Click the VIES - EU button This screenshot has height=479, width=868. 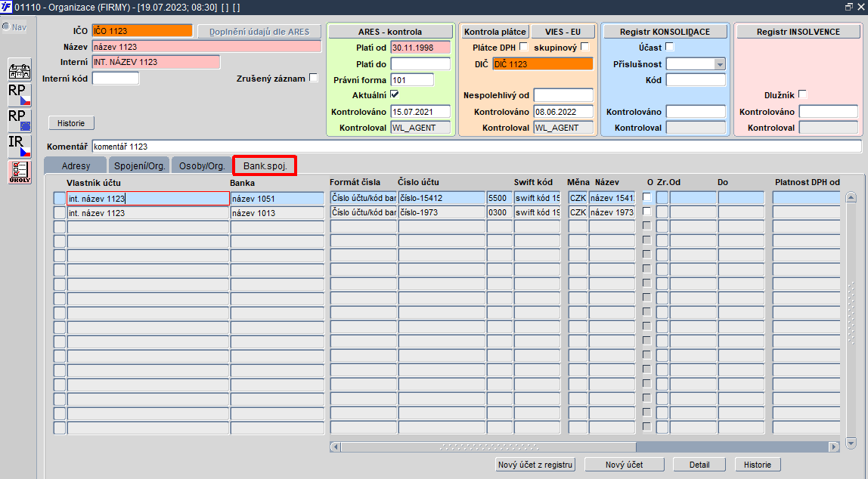pos(563,32)
